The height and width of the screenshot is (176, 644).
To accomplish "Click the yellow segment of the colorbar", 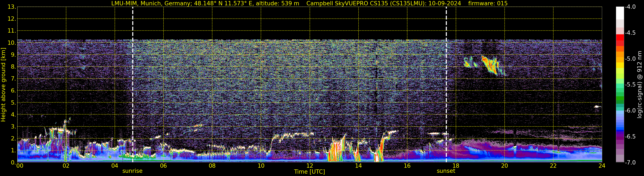I will point(620,65).
